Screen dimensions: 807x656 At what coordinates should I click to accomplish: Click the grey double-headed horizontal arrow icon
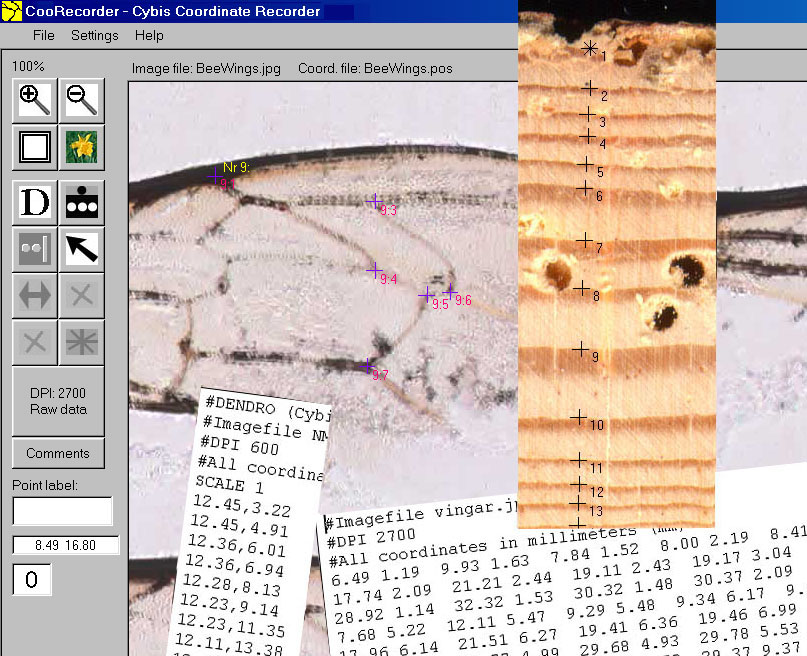click(x=34, y=295)
